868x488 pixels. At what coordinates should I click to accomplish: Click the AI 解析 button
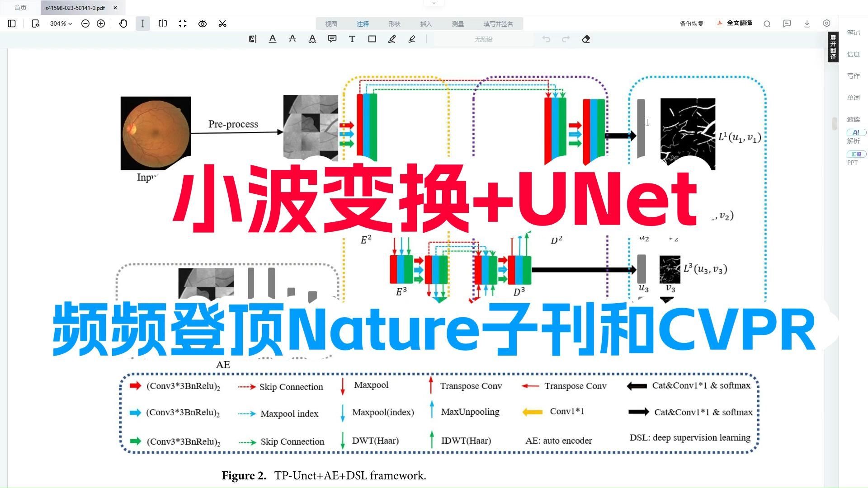click(x=856, y=136)
